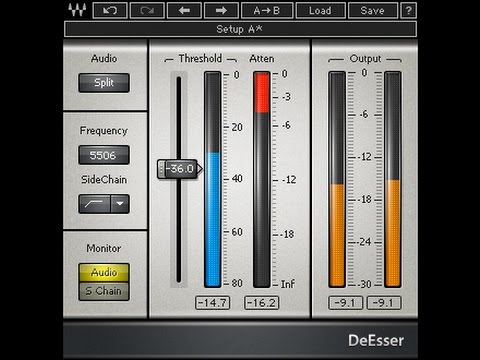Click the Frequency label
The height and width of the screenshot is (360, 480).
[x=104, y=131]
